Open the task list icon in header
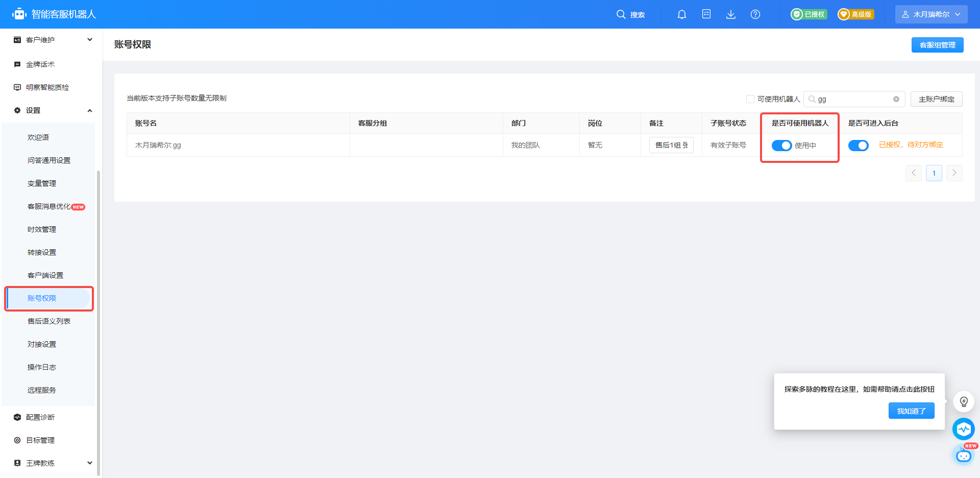This screenshot has height=478, width=980. pyautogui.click(x=706, y=14)
